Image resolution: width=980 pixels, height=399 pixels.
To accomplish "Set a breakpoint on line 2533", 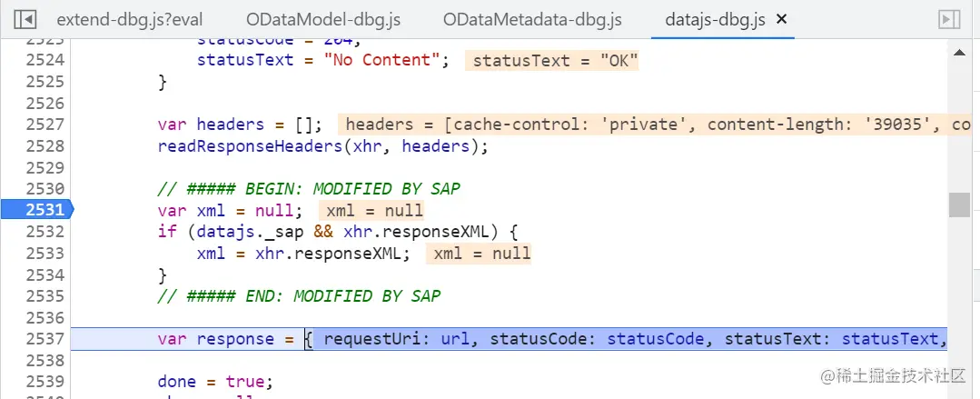I will coord(45,253).
